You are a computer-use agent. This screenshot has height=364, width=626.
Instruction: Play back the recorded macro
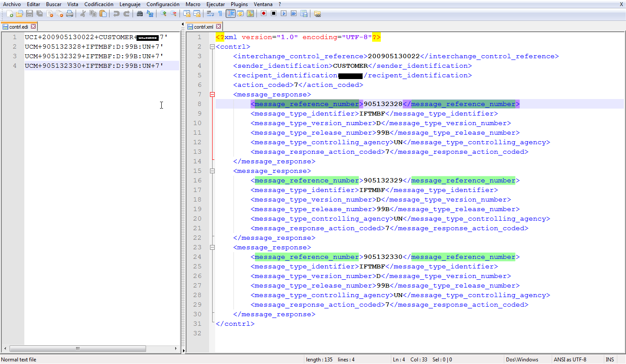284,13
